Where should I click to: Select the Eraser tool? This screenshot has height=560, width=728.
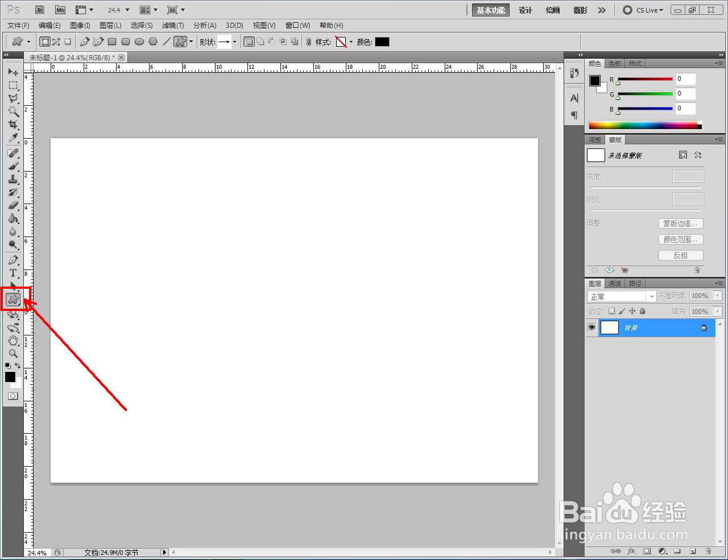tap(13, 205)
